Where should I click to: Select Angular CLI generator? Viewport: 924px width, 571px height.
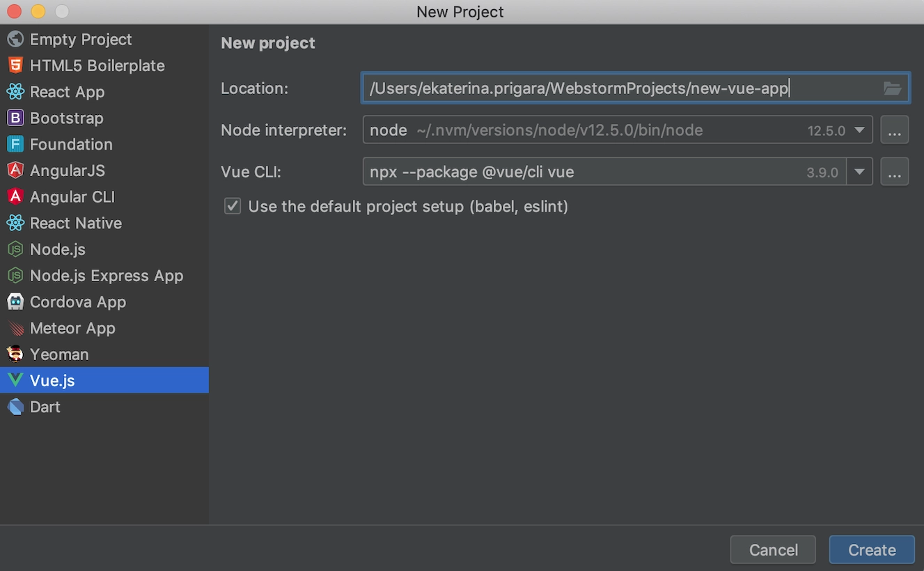(104, 196)
